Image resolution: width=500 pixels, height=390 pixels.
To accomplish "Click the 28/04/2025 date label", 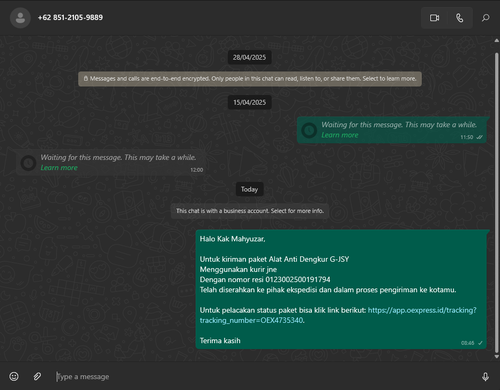I will pos(249,57).
